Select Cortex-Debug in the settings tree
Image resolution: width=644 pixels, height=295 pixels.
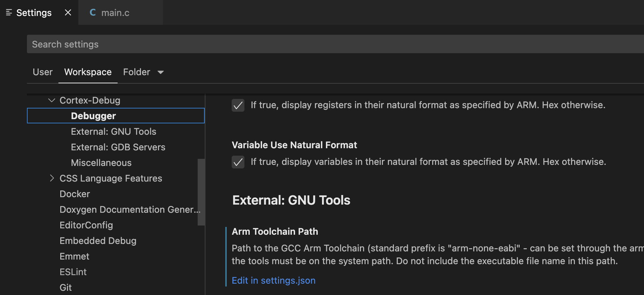click(90, 100)
